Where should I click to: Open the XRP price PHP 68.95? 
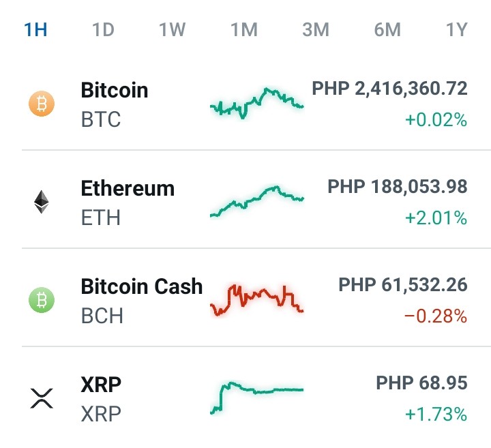[x=421, y=383]
